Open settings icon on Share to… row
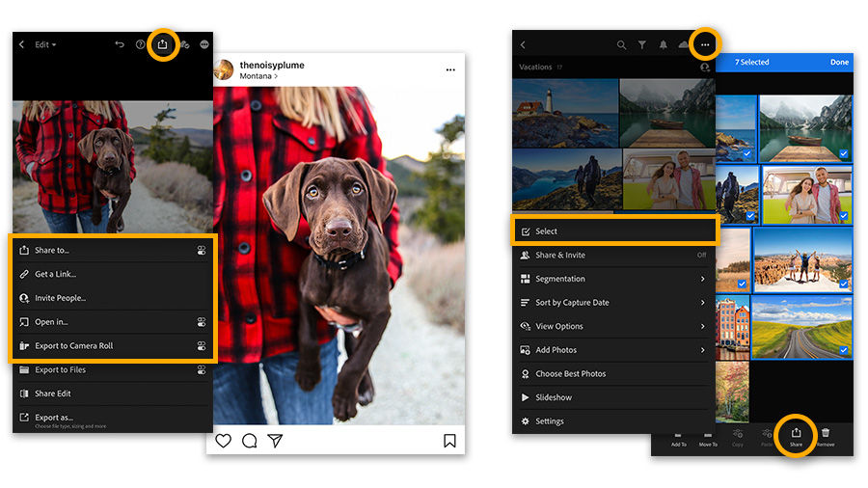 202,250
